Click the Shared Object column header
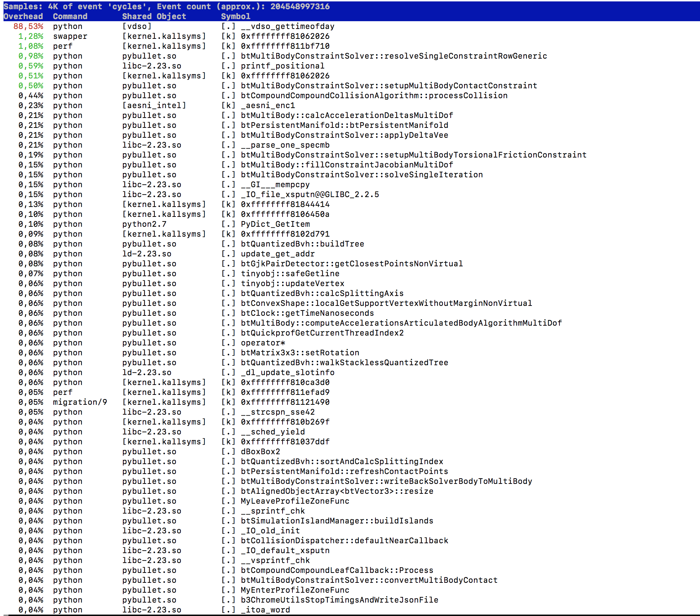Viewport: 700px width, 616px height. 154,17
